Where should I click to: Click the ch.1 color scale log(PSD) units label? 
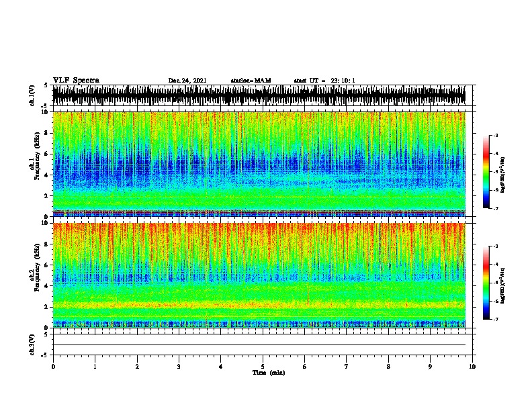(x=503, y=175)
